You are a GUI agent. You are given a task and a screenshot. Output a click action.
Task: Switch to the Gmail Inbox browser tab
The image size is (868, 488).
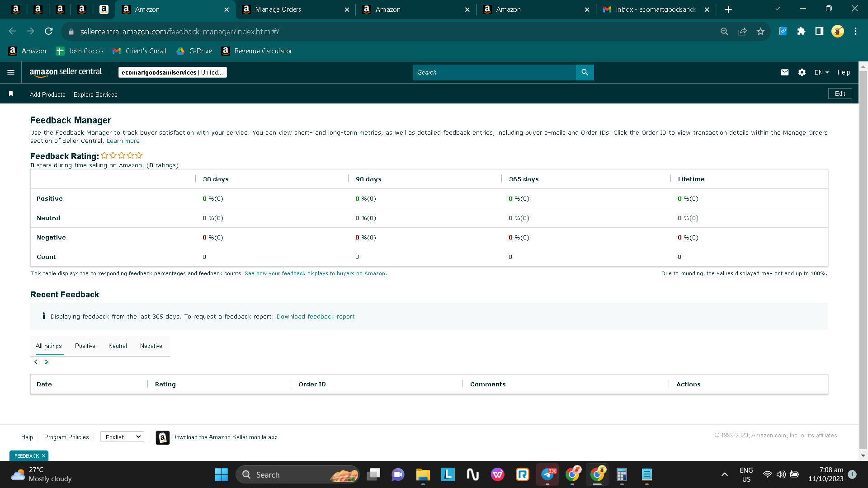tap(656, 9)
